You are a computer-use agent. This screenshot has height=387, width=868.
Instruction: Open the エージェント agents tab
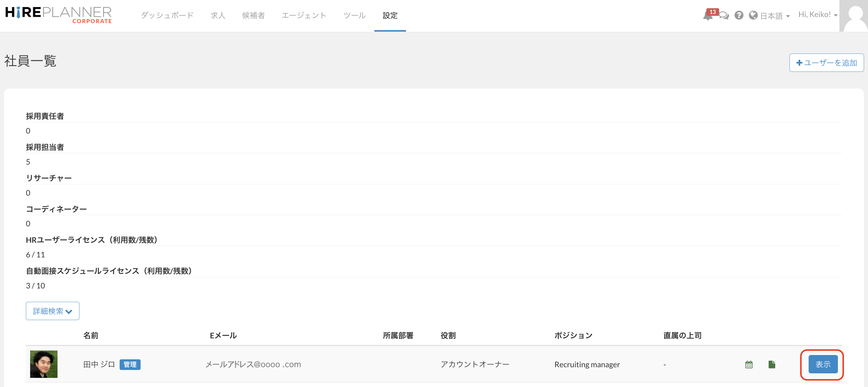[x=304, y=15]
